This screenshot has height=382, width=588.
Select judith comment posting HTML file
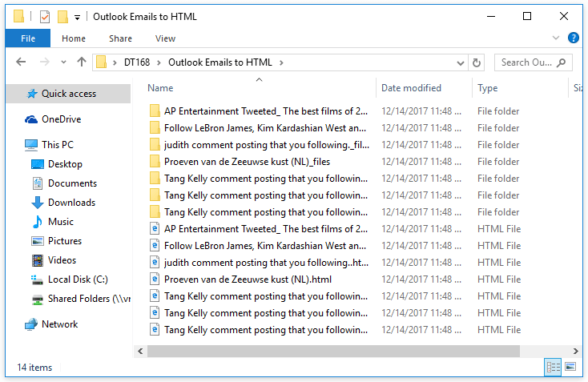click(266, 263)
